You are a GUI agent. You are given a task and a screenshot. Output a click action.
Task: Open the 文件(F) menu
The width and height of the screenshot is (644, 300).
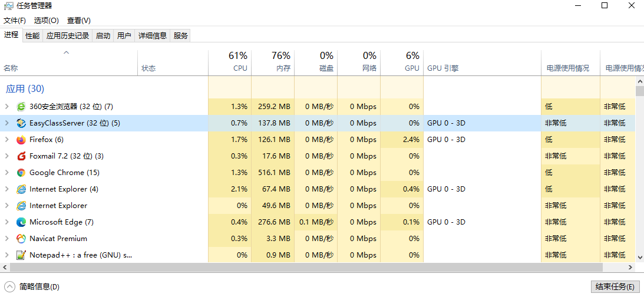coord(14,21)
